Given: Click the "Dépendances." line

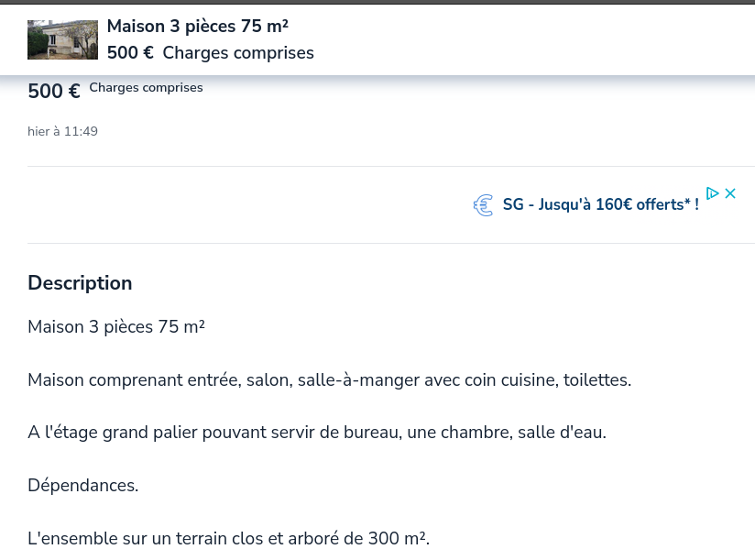Looking at the screenshot, I should pyautogui.click(x=82, y=486).
